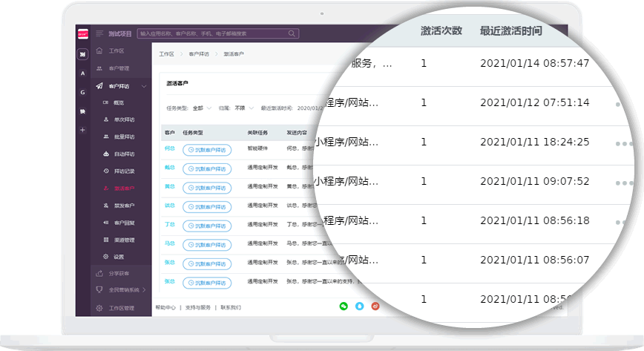
Task: Click the hamburger menu icon beside 测试项目
Action: (x=99, y=33)
